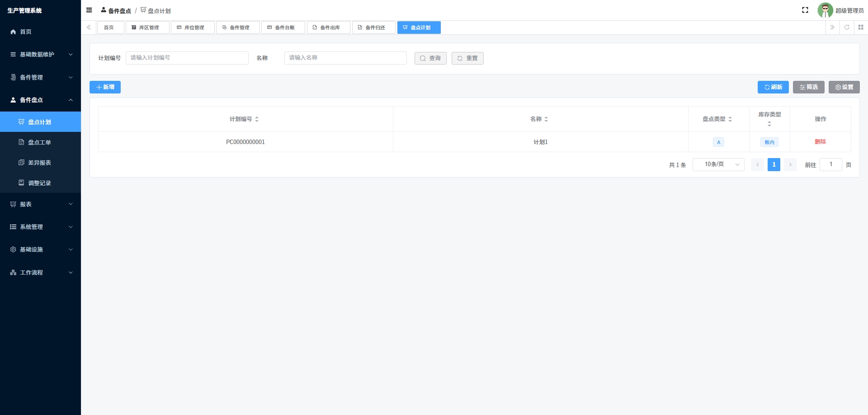Click the 查询 search button

[430, 58]
